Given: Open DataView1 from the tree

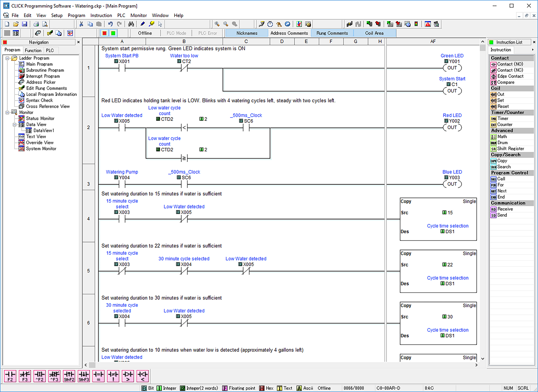Looking at the screenshot, I should tap(43, 130).
